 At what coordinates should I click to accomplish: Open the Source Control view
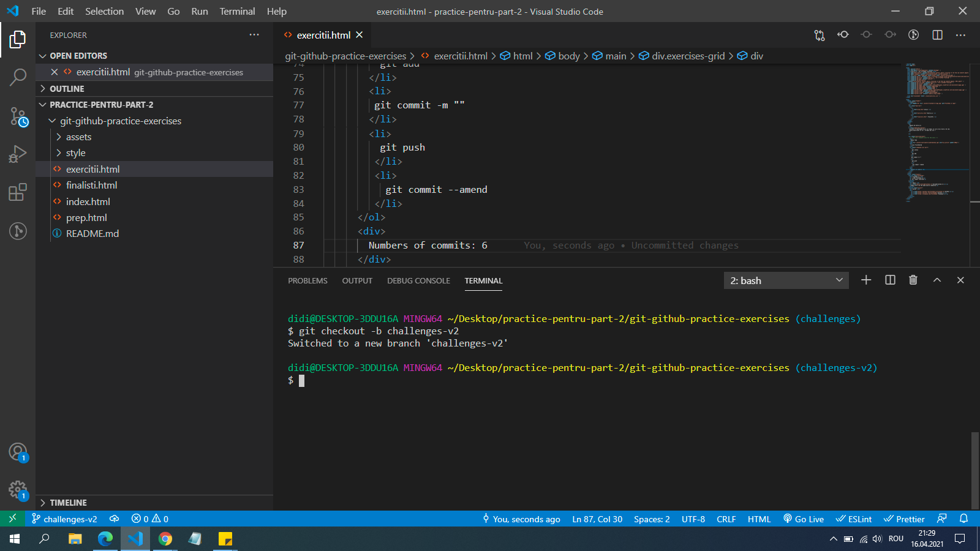pyautogui.click(x=18, y=116)
